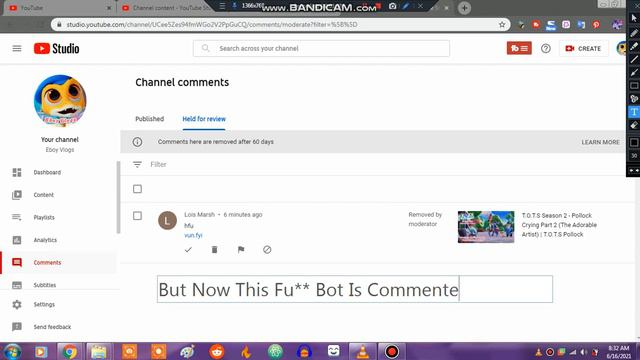This screenshot has height=360, width=640.
Task: Select the Bandicam cursor pointer tool
Action: click(x=633, y=18)
